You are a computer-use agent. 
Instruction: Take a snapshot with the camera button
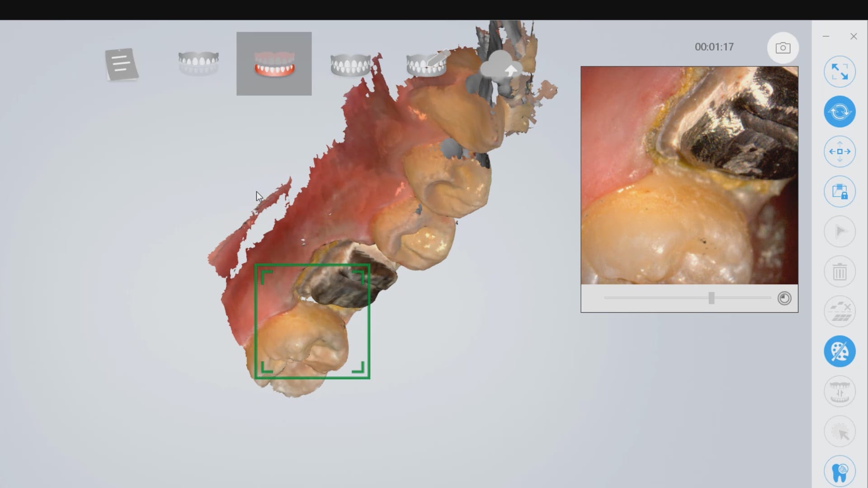click(783, 48)
